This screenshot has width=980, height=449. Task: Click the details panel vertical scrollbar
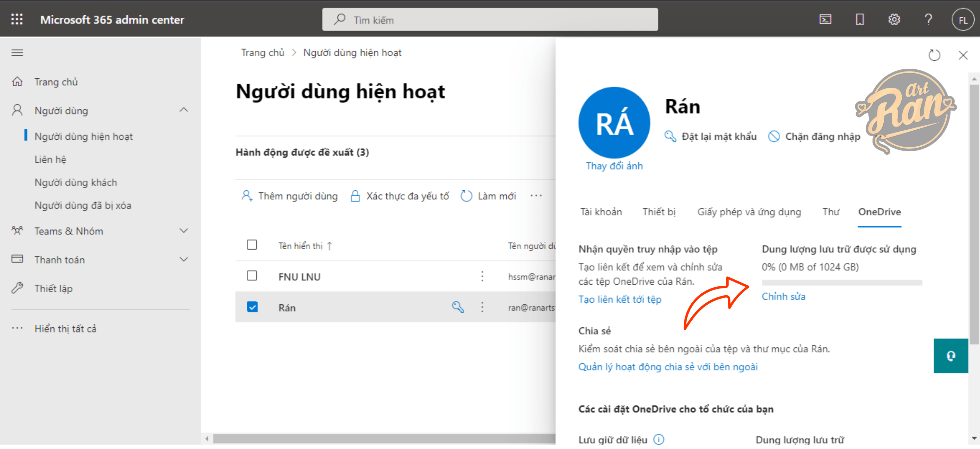point(973,214)
